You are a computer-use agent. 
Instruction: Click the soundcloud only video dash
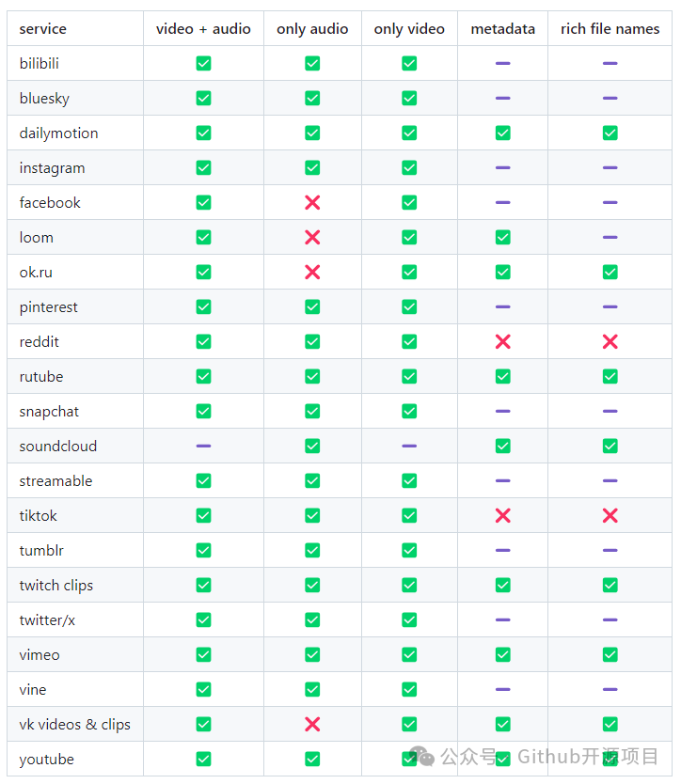409,446
